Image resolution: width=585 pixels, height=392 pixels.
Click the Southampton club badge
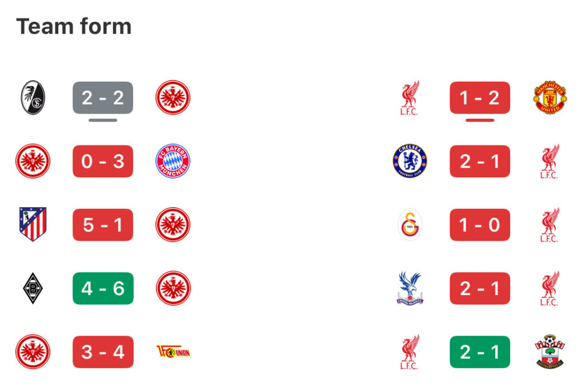pyautogui.click(x=550, y=351)
